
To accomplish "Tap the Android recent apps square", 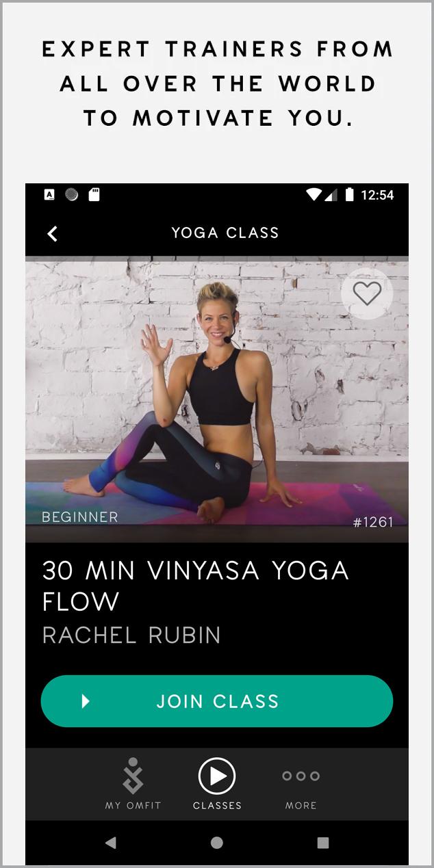I will click(x=323, y=843).
